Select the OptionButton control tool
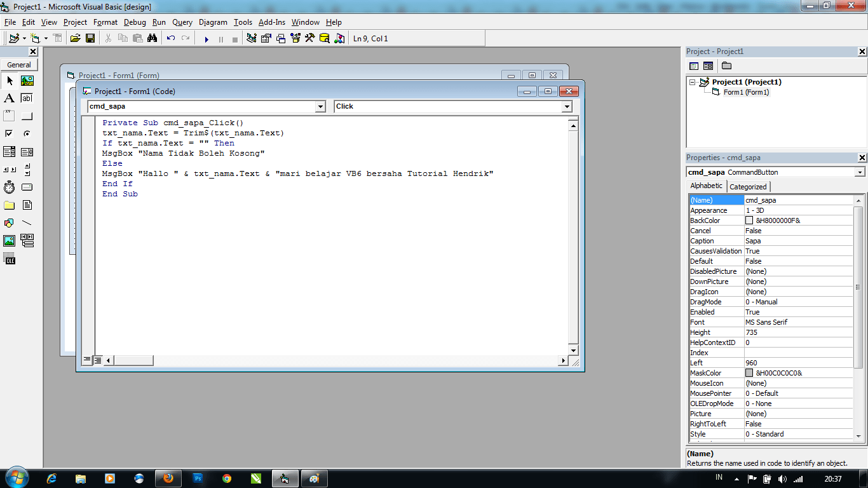 pyautogui.click(x=27, y=134)
